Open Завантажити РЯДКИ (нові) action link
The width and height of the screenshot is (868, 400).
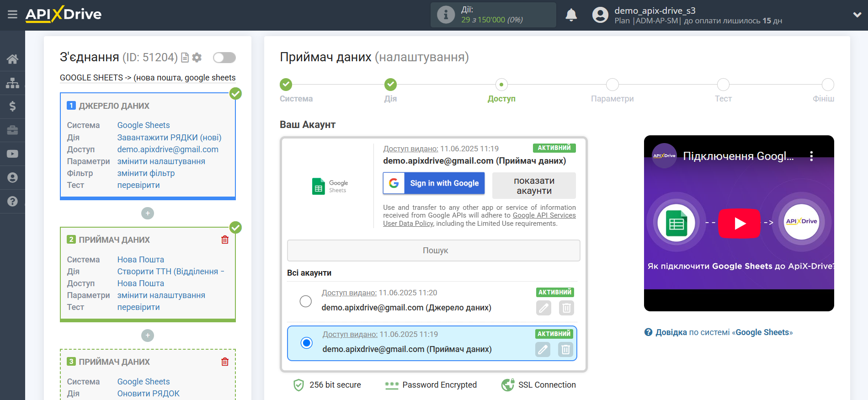coord(169,138)
